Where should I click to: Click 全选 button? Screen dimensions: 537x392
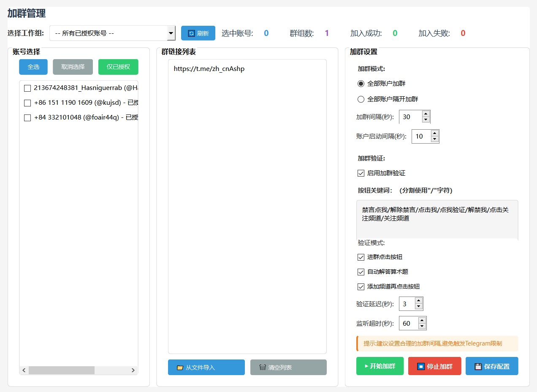click(33, 67)
